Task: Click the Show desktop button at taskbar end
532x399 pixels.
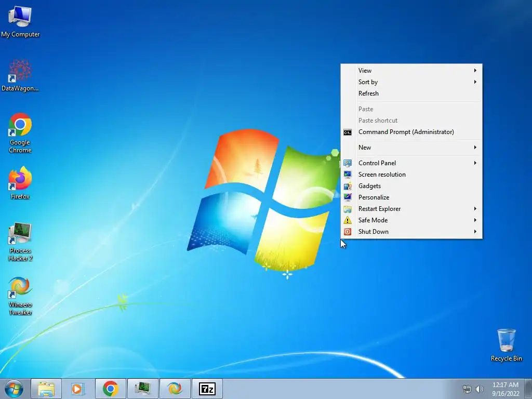Action: coord(528,389)
